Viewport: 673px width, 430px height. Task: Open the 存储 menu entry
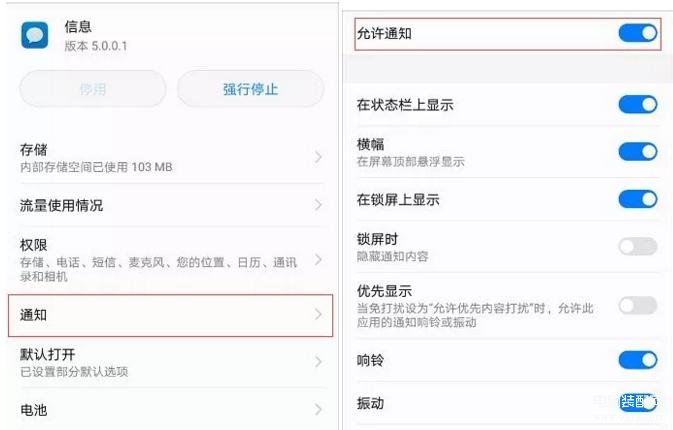coord(171,157)
